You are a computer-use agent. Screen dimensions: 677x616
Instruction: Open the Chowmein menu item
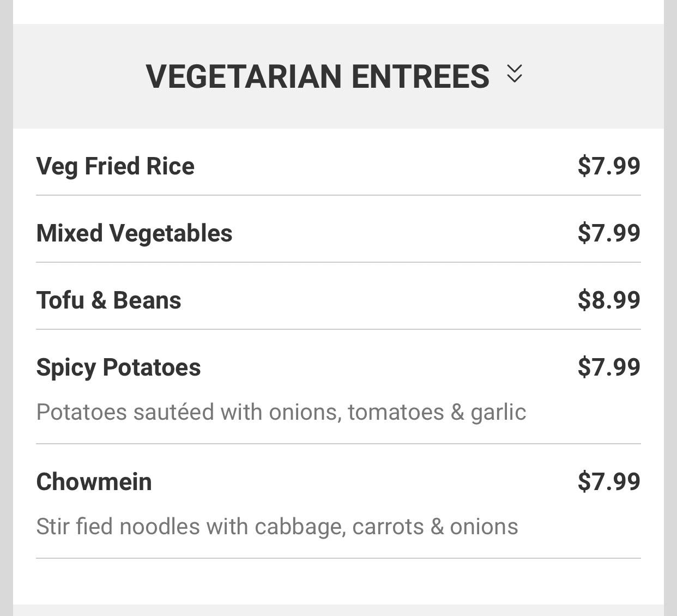click(94, 482)
